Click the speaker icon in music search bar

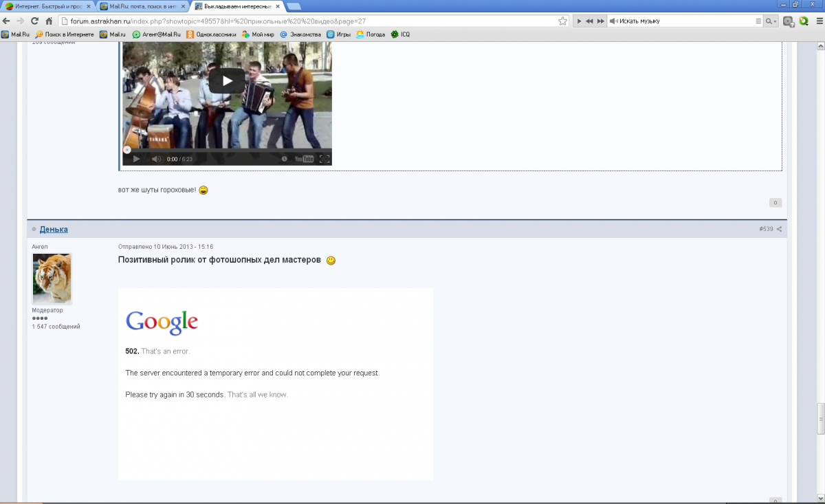coord(613,21)
